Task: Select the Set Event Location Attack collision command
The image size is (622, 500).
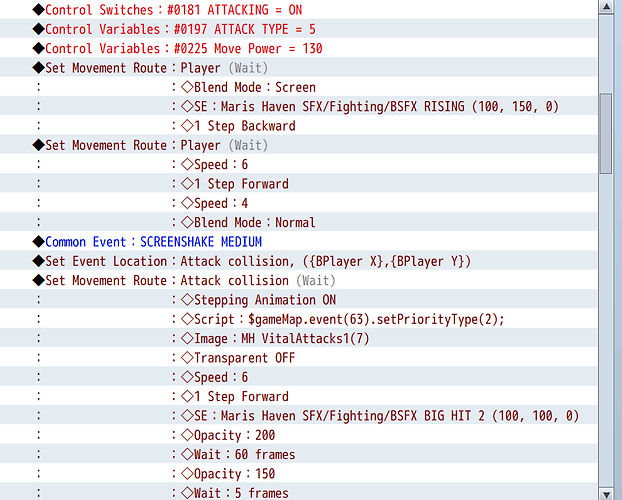Action: (298, 261)
